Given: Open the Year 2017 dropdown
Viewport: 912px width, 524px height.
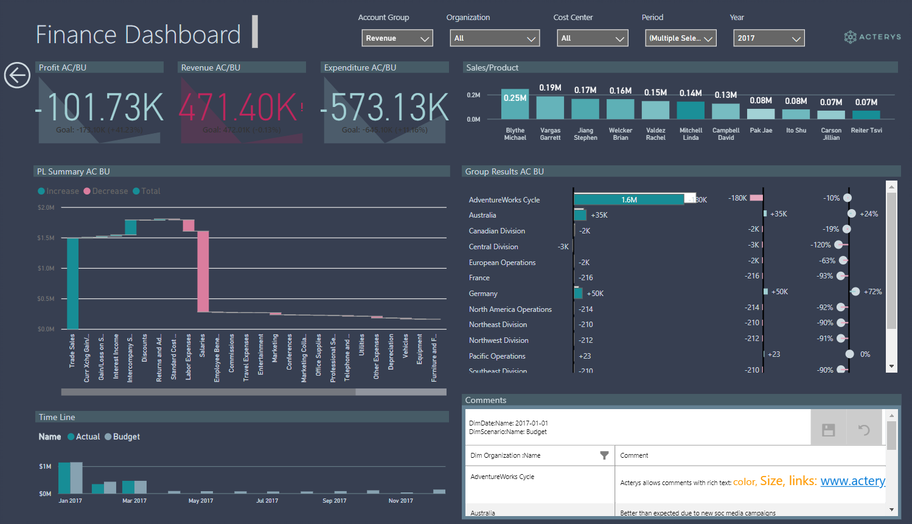Looking at the screenshot, I should point(769,38).
